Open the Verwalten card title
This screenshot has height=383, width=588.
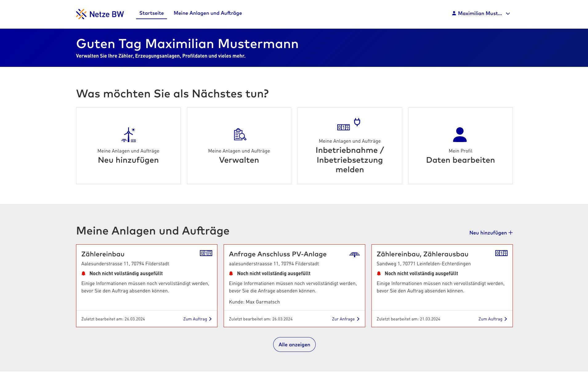coord(239,160)
